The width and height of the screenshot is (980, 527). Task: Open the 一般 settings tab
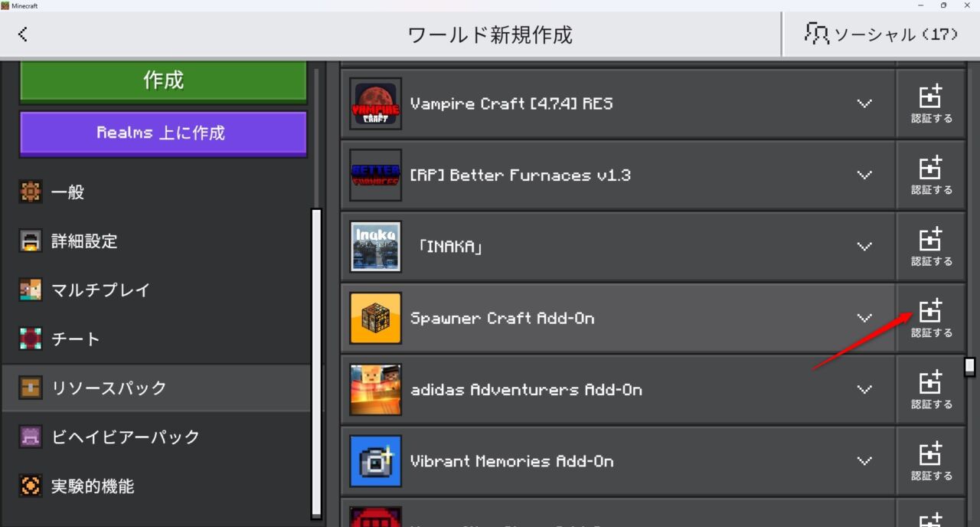click(x=156, y=192)
